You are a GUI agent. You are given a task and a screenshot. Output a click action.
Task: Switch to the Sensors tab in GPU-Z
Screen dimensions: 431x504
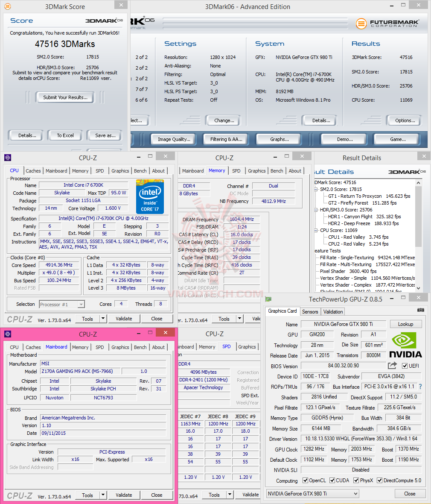pyautogui.click(x=310, y=311)
